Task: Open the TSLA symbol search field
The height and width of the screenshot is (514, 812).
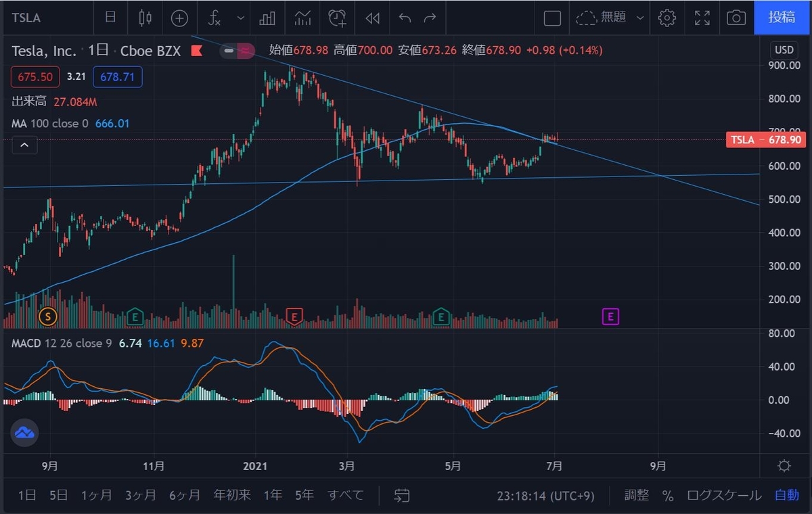Action: [x=27, y=18]
